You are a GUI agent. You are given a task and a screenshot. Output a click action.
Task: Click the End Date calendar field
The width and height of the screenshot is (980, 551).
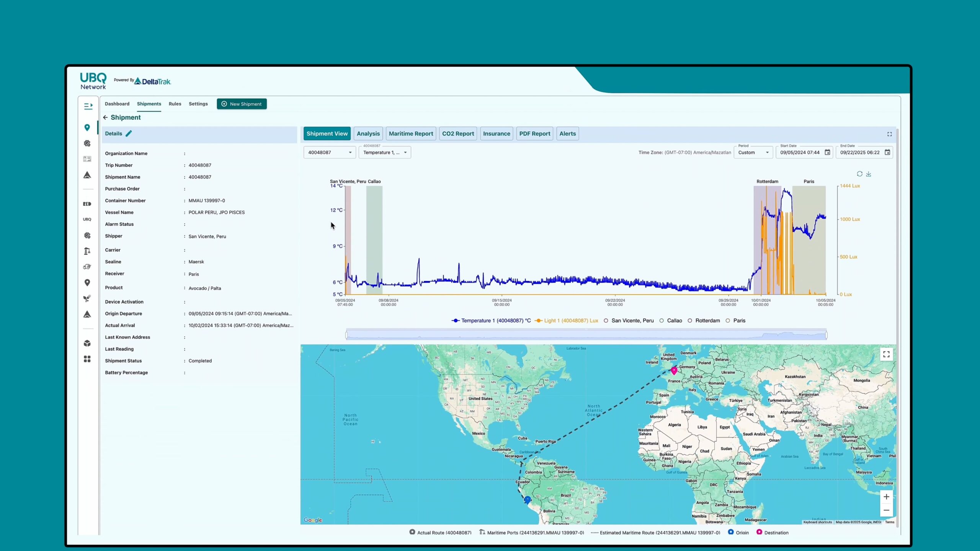[x=864, y=152]
